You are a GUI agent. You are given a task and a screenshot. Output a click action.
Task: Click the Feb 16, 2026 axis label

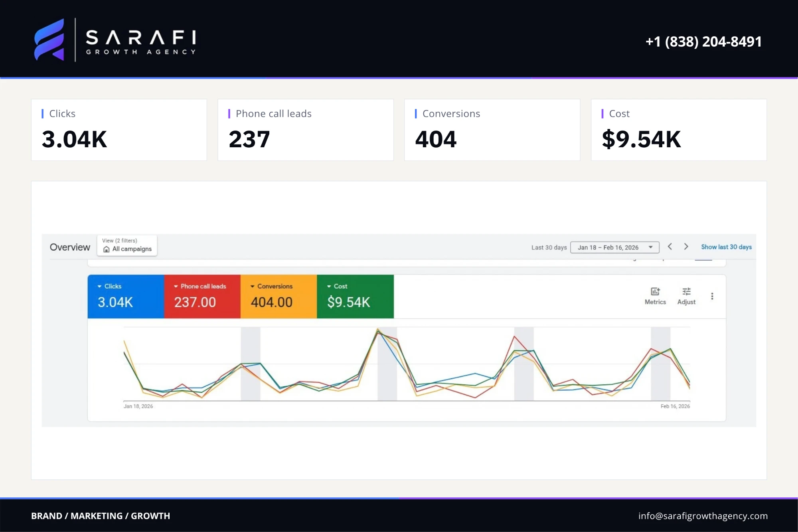click(x=675, y=406)
